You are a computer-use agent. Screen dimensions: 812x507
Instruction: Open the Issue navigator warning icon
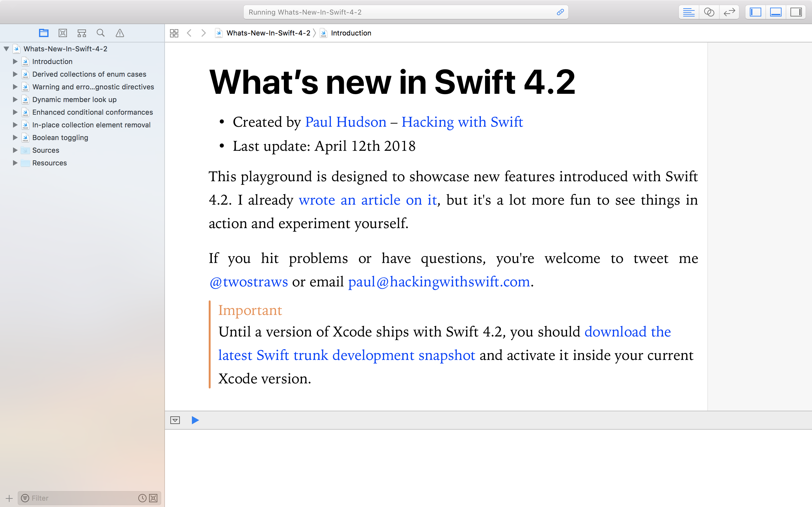click(120, 33)
